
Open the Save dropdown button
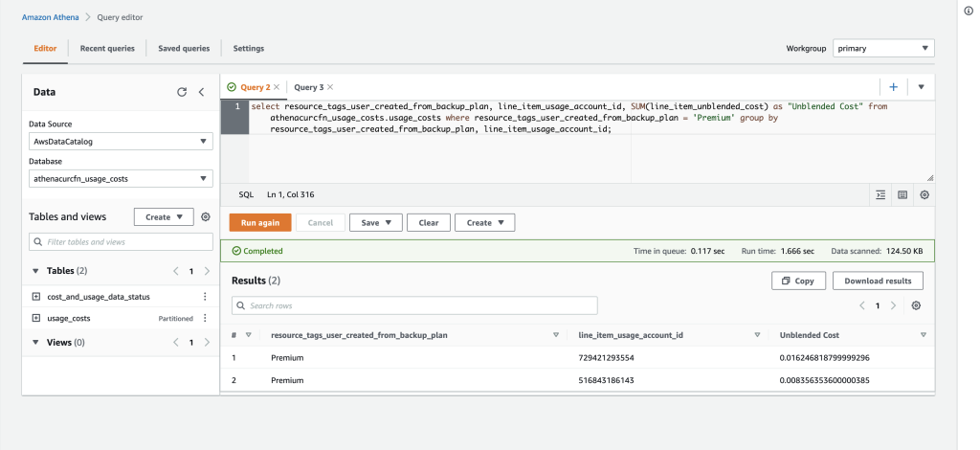[x=375, y=222]
